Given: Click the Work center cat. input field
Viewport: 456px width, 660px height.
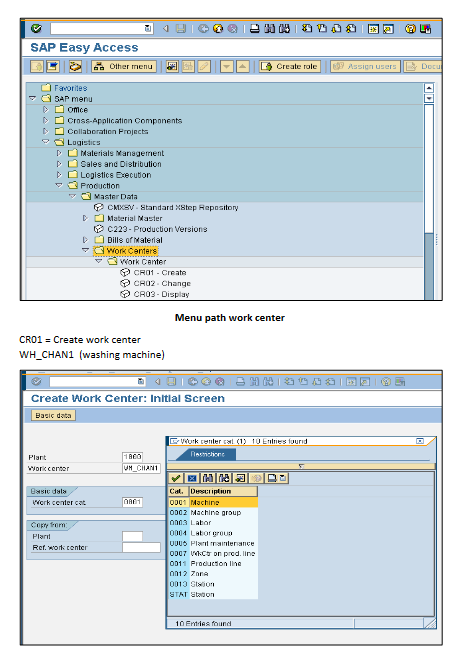Looking at the screenshot, I should 133,502.
